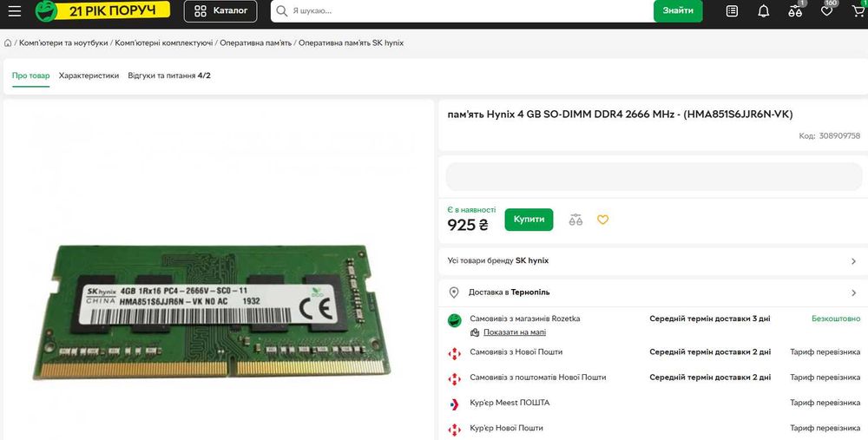Open the Каталог catalog button
Viewport: 868px width, 440px height.
[x=220, y=11]
